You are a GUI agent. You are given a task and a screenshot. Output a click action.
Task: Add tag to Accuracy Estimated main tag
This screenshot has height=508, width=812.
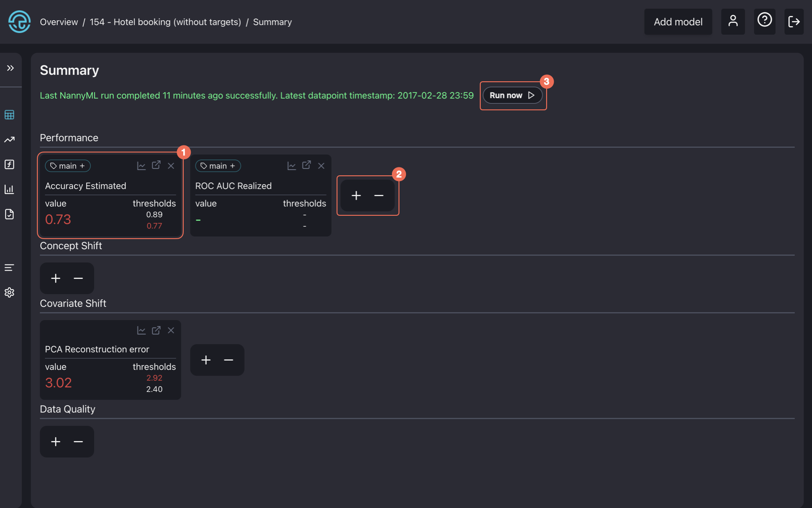[82, 166]
